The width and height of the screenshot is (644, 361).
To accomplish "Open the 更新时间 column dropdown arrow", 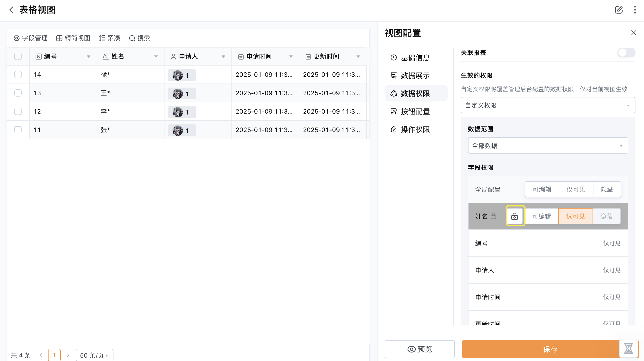I will point(358,56).
